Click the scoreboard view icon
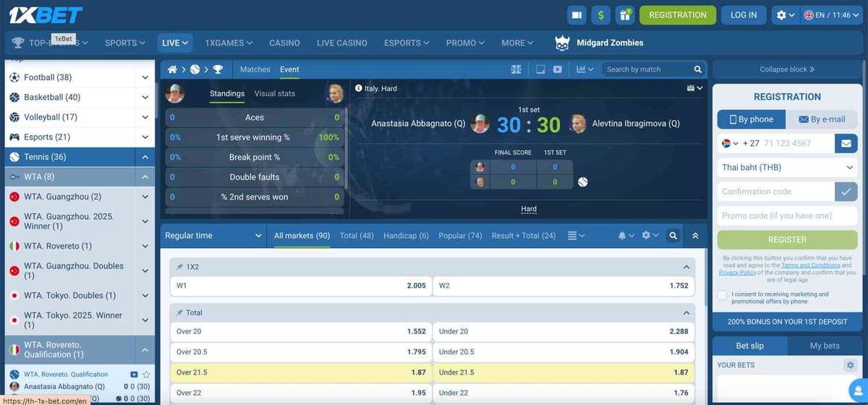 pos(516,69)
